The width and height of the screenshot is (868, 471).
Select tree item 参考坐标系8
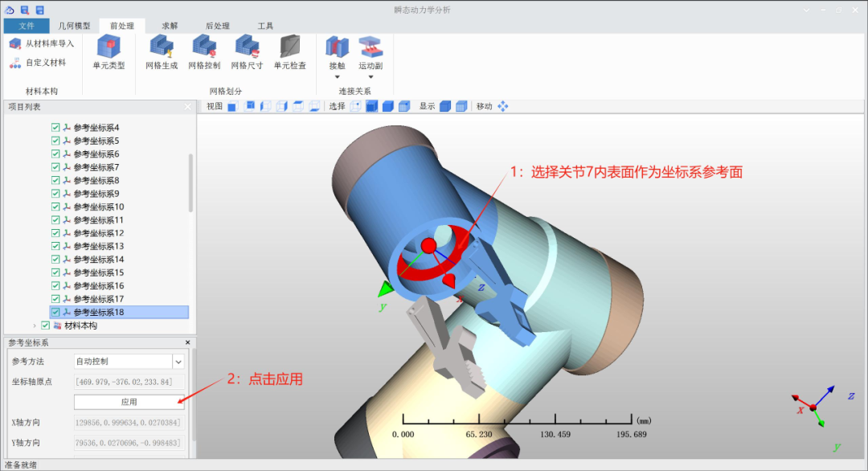[x=96, y=180]
